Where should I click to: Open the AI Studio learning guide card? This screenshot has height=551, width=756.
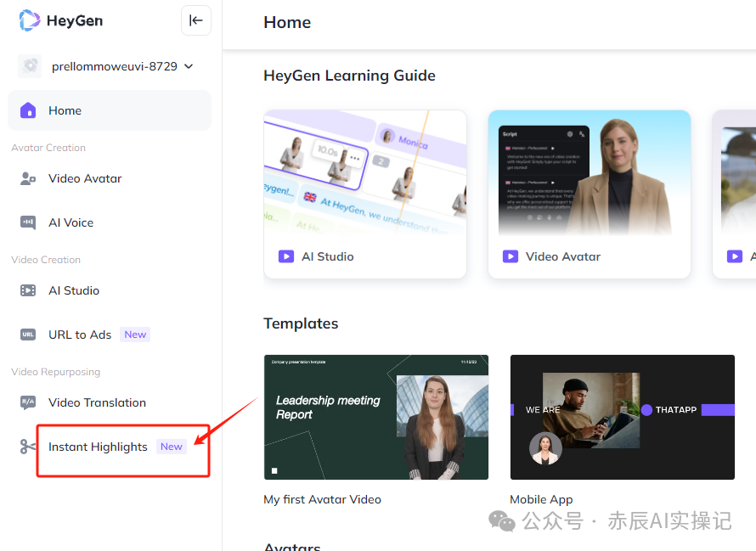[365, 194]
